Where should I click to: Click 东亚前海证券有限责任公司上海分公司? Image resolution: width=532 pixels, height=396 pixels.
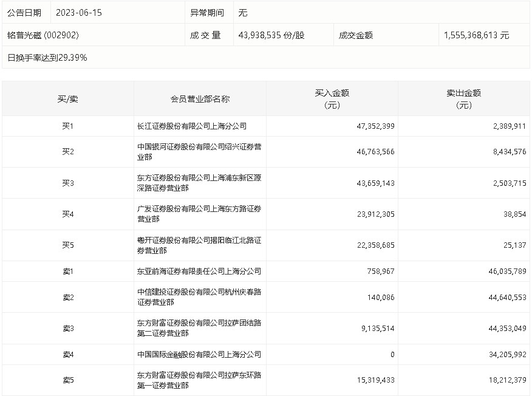[x=199, y=271]
